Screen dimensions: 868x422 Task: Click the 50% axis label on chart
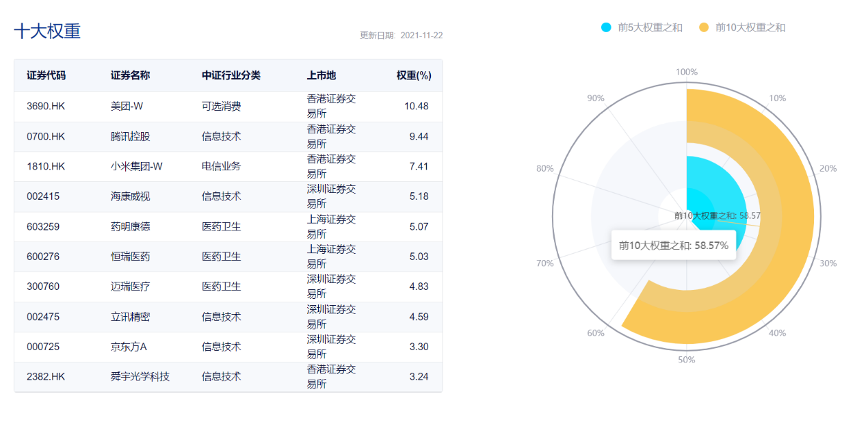pyautogui.click(x=685, y=358)
